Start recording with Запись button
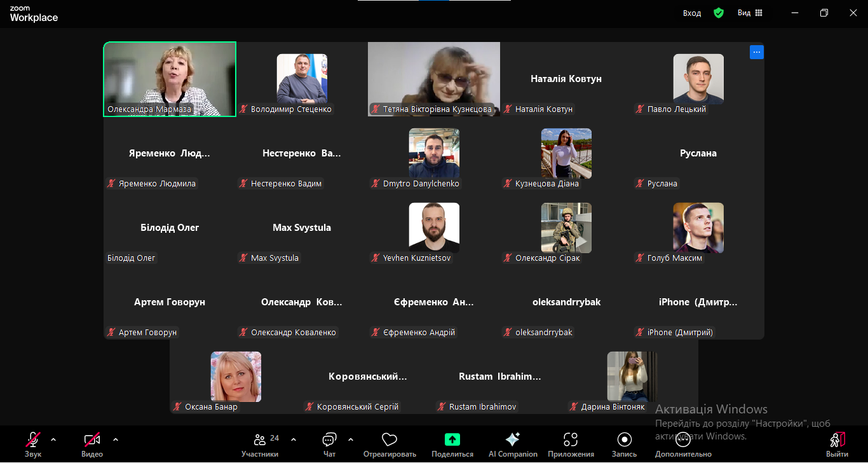 click(x=624, y=444)
